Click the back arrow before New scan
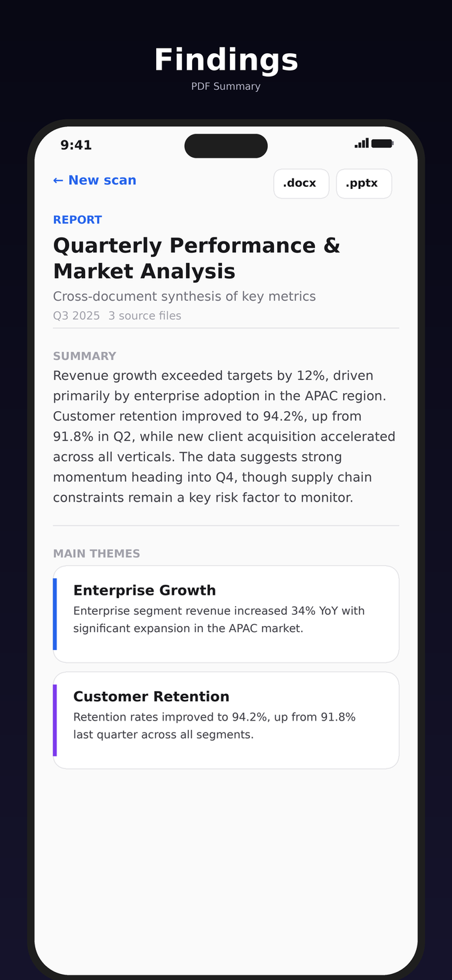 coord(58,180)
